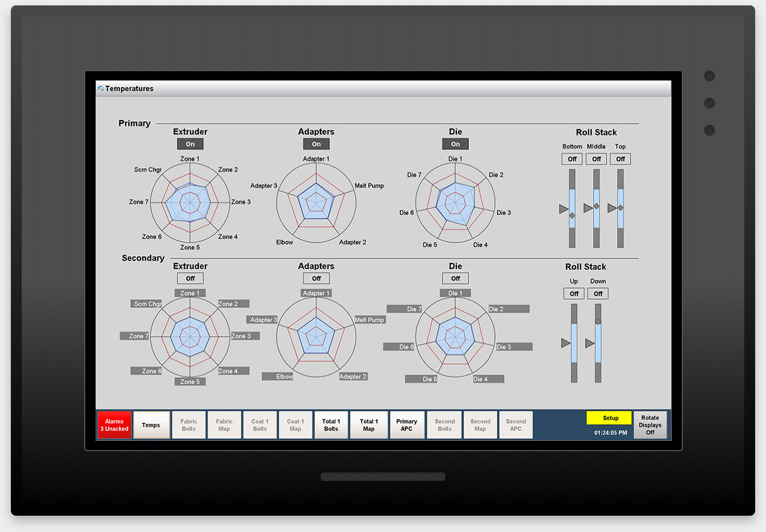Open the Primary APC tab

406,425
